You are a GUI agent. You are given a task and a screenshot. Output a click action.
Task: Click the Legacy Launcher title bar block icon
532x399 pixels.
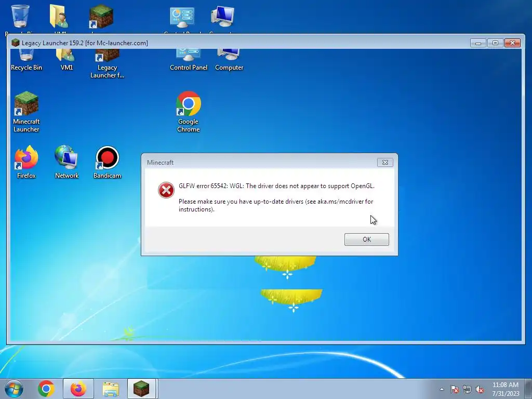tap(15, 43)
